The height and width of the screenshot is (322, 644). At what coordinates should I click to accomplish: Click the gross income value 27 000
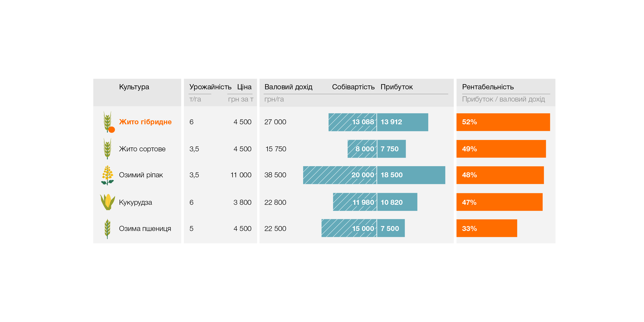275,122
